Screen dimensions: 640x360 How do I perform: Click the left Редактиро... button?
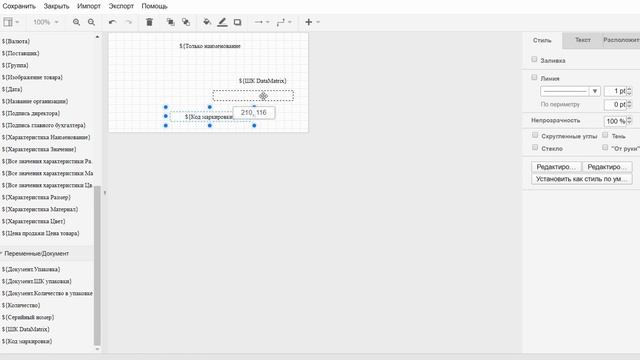(x=556, y=167)
